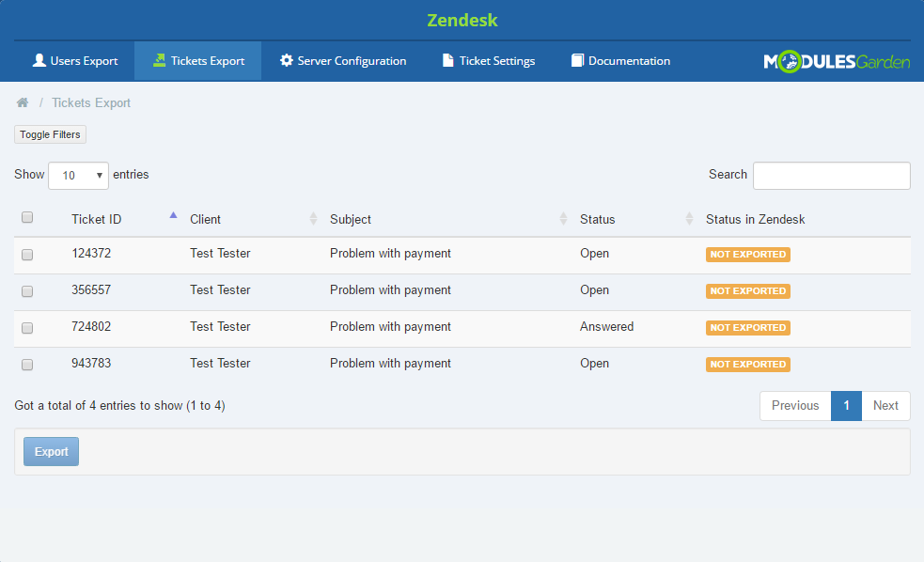The width and height of the screenshot is (924, 562).
Task: Click the home icon in breadcrumb
Action: pyautogui.click(x=23, y=102)
